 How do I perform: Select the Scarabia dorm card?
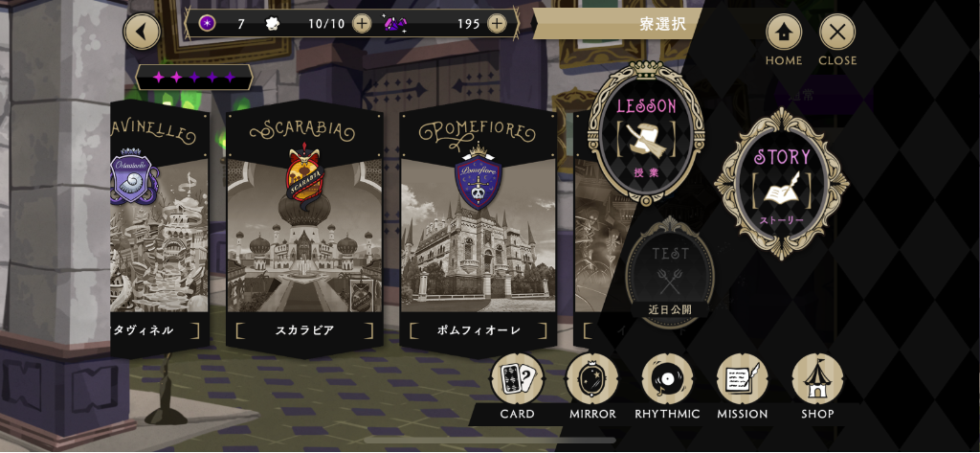[304, 228]
